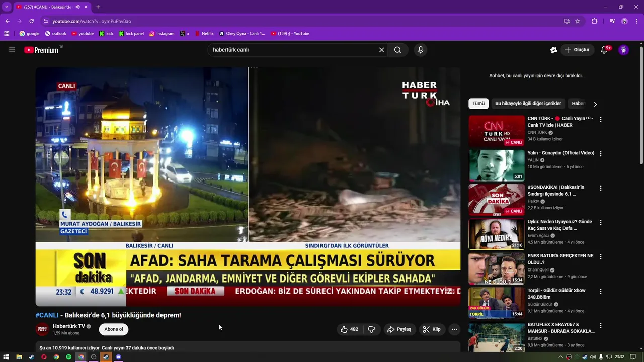Start voice search with microphone icon
644x362 pixels.
click(421, 50)
